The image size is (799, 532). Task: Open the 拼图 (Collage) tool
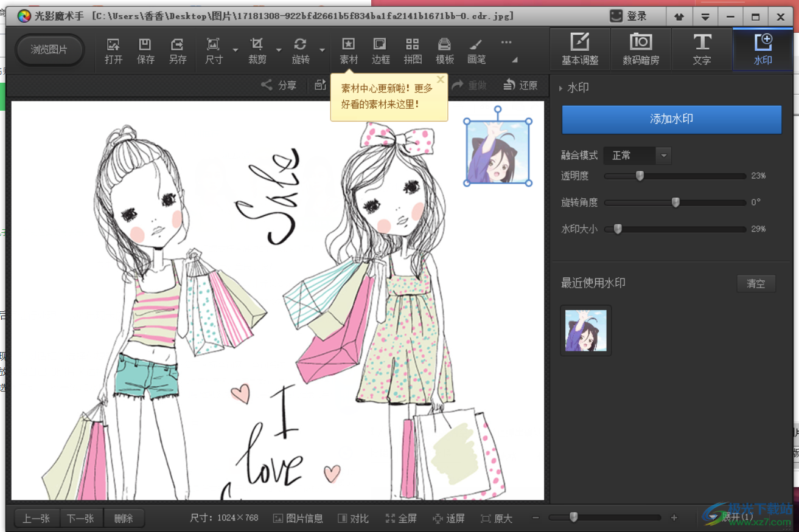pyautogui.click(x=413, y=51)
